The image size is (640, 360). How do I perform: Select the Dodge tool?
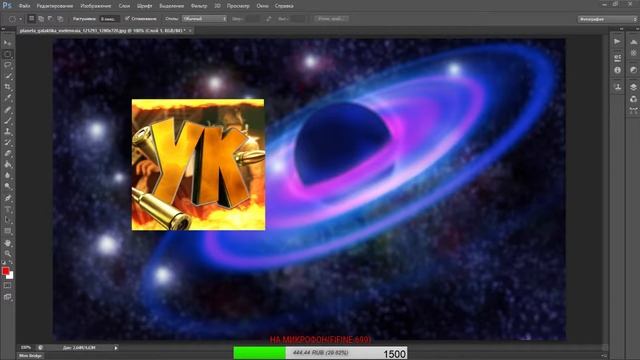point(7,187)
